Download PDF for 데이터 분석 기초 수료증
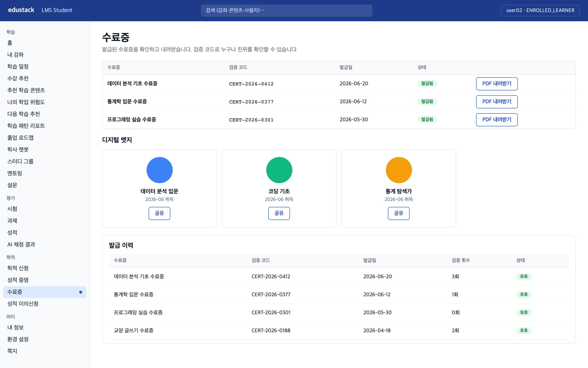This screenshot has width=588, height=368. point(497,84)
